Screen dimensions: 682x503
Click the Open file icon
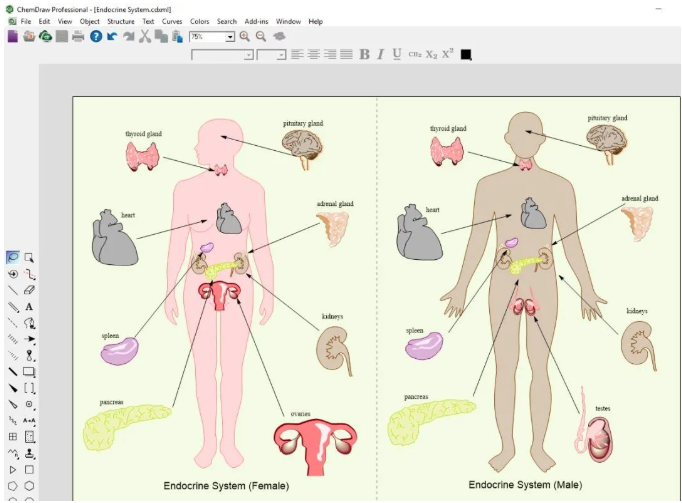coord(29,36)
